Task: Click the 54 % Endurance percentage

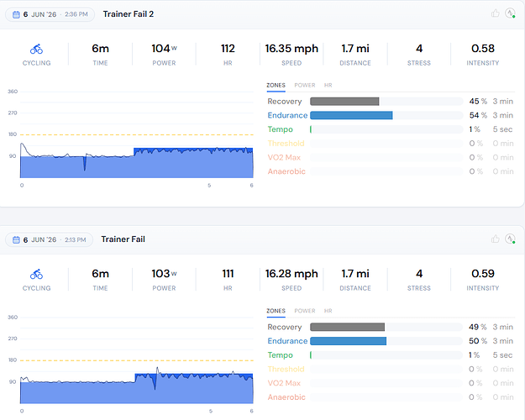Action: (478, 115)
